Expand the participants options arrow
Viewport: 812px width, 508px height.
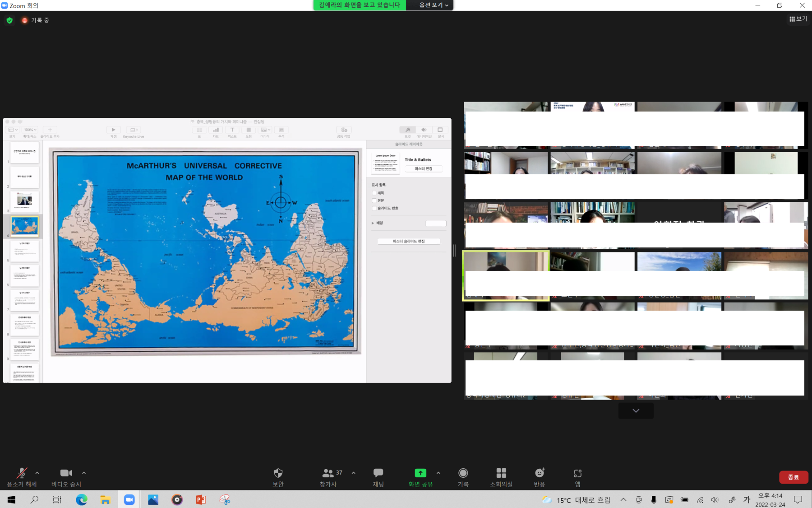pos(353,473)
